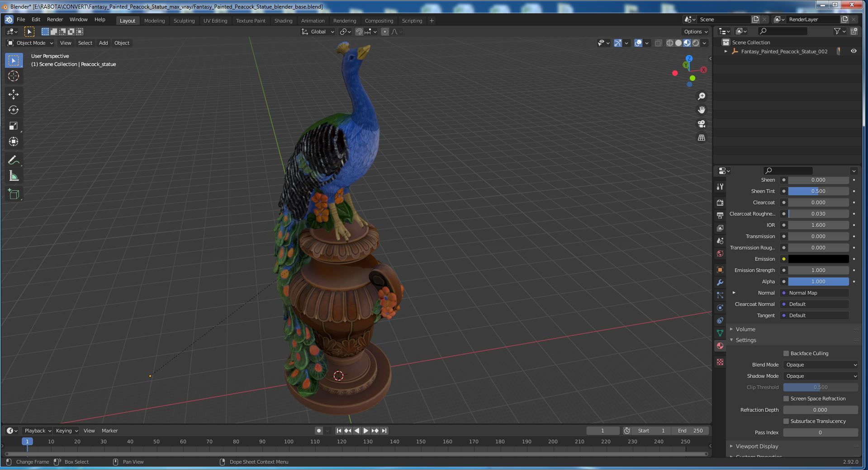868x470 pixels.
Task: Open the viewport Options dropdown
Action: tap(696, 32)
